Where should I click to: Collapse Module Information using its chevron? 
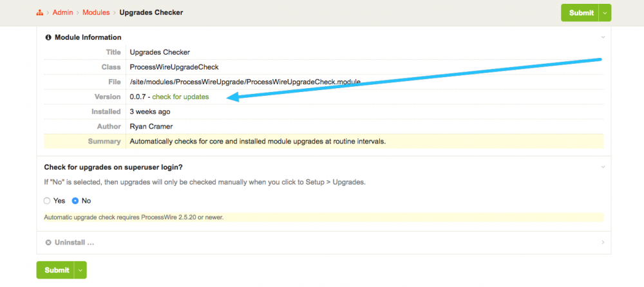(x=603, y=37)
